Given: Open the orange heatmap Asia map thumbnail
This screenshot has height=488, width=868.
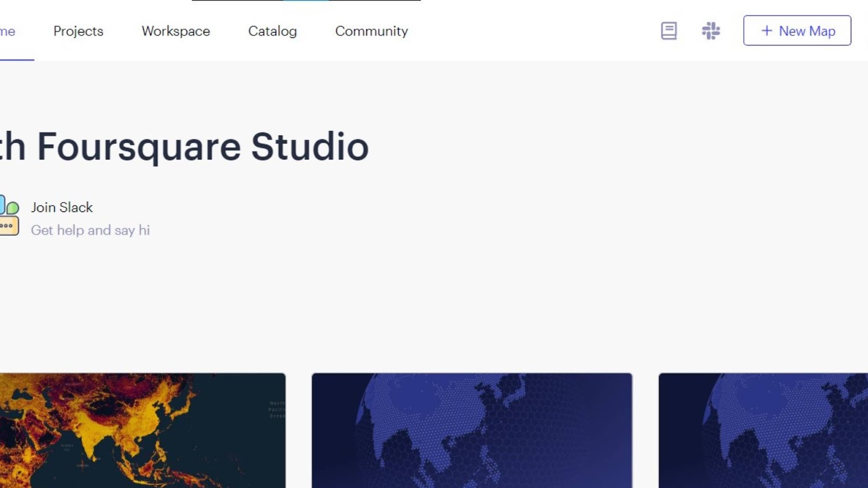Looking at the screenshot, I should (x=143, y=431).
